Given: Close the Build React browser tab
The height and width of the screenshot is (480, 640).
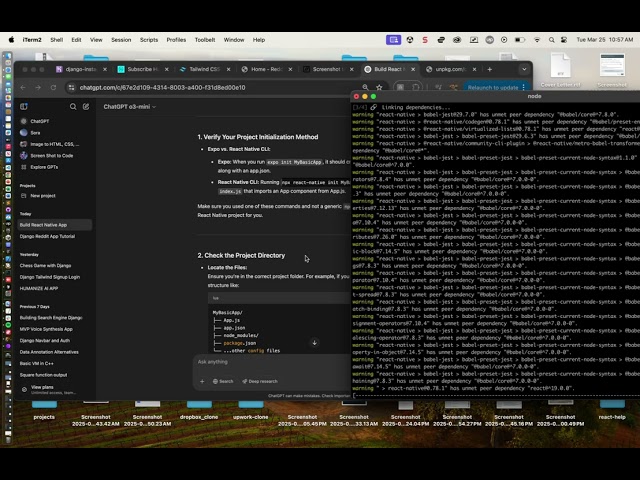Looking at the screenshot, I should click(413, 69).
